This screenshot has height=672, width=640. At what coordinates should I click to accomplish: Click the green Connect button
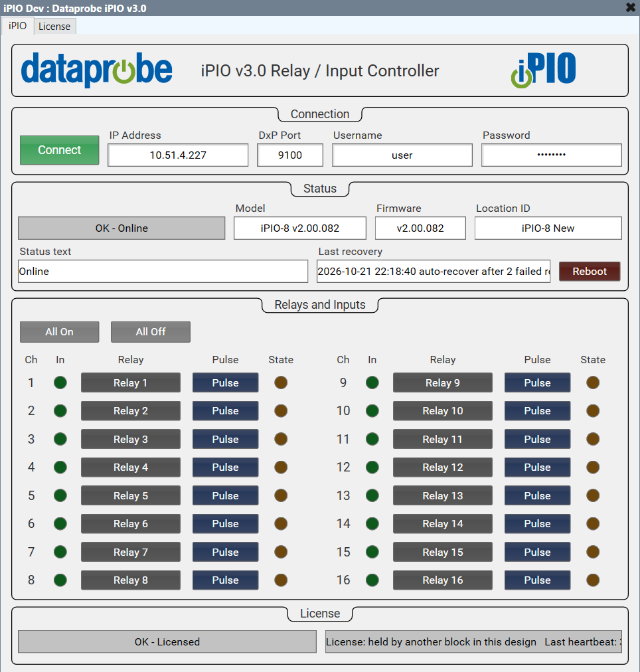pyautogui.click(x=60, y=150)
